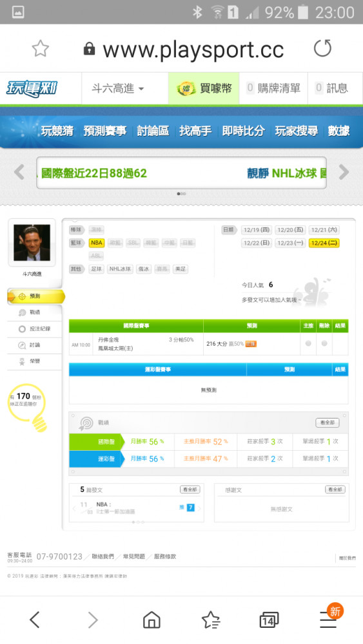
Task: Open the 即時比分 navigation tab
Action: [x=243, y=131]
